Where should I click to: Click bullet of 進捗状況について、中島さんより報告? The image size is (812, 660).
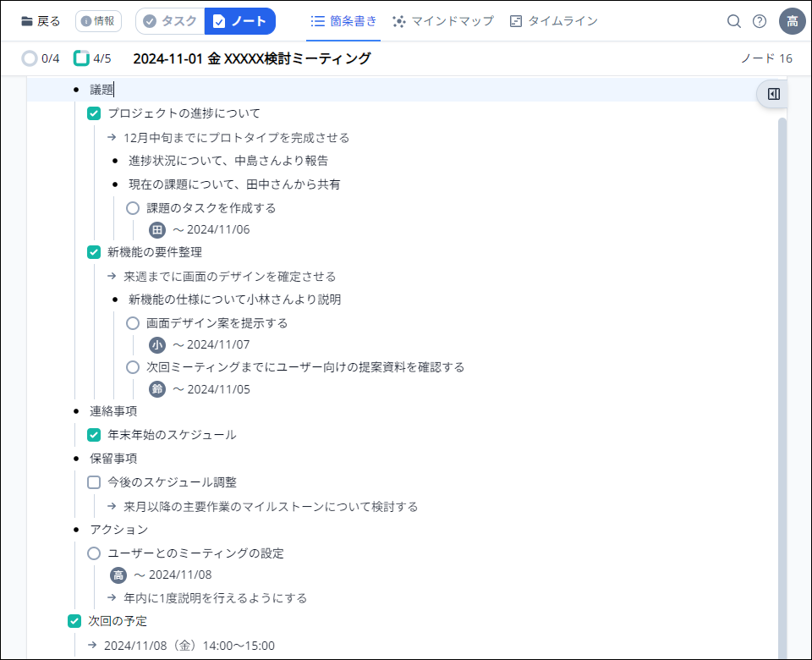115,161
